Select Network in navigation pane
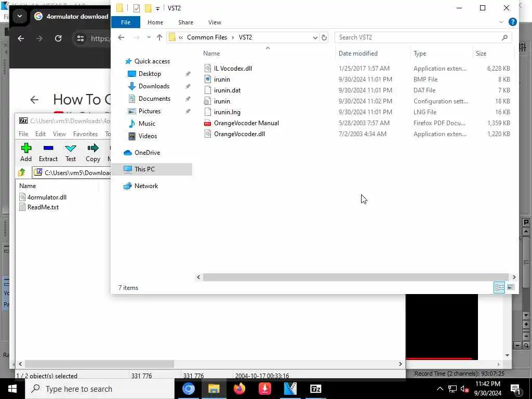The image size is (532, 399). (146, 186)
